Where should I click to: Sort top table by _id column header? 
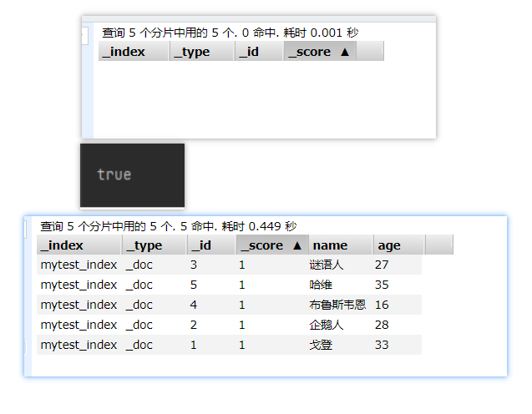[x=259, y=51]
